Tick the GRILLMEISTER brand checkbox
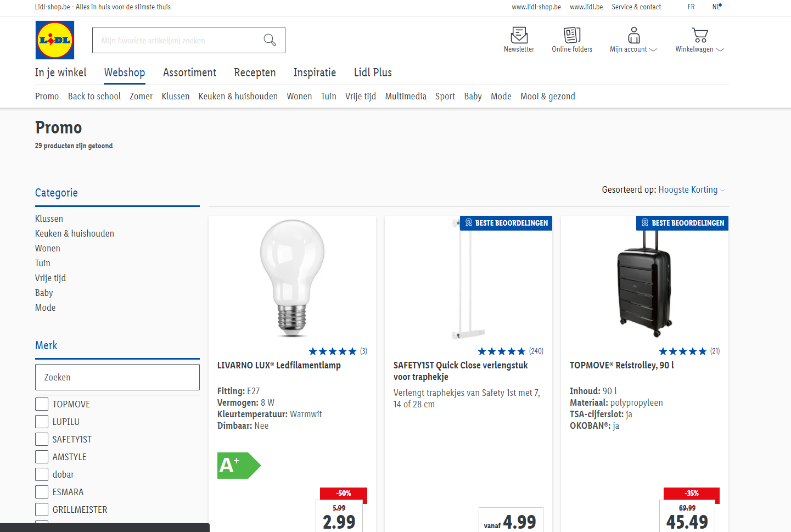This screenshot has height=532, width=791. click(42, 509)
